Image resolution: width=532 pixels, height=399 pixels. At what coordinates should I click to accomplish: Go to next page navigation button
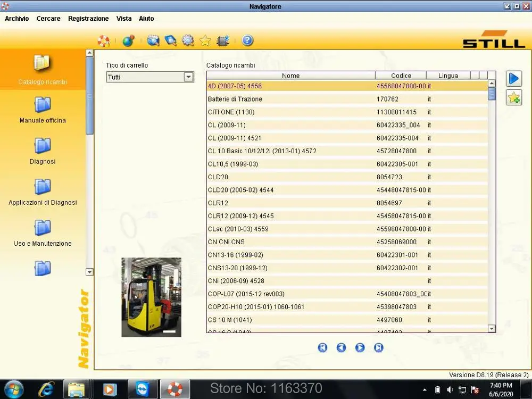point(360,347)
